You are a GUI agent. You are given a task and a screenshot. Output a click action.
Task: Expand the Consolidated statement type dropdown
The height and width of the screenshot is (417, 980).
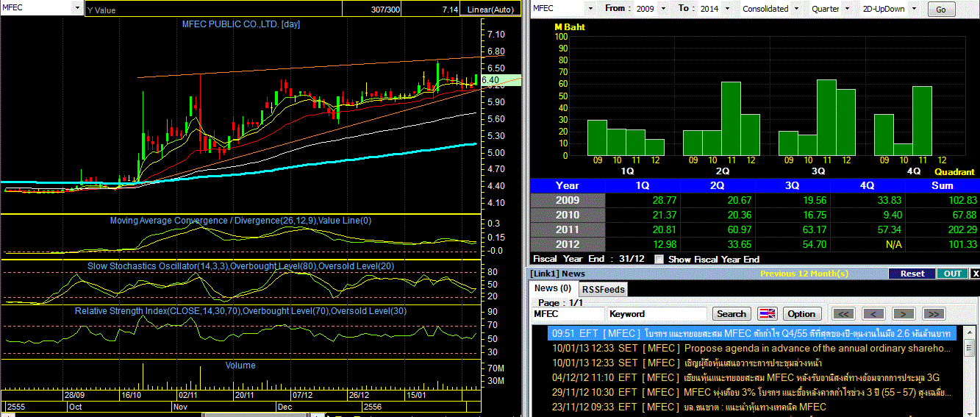795,8
